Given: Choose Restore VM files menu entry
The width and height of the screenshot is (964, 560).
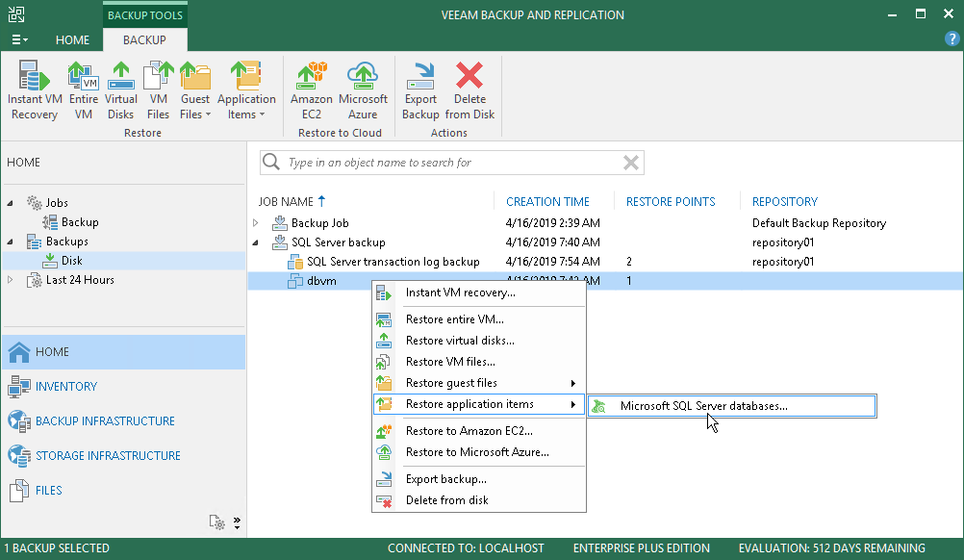Looking at the screenshot, I should [x=479, y=362].
